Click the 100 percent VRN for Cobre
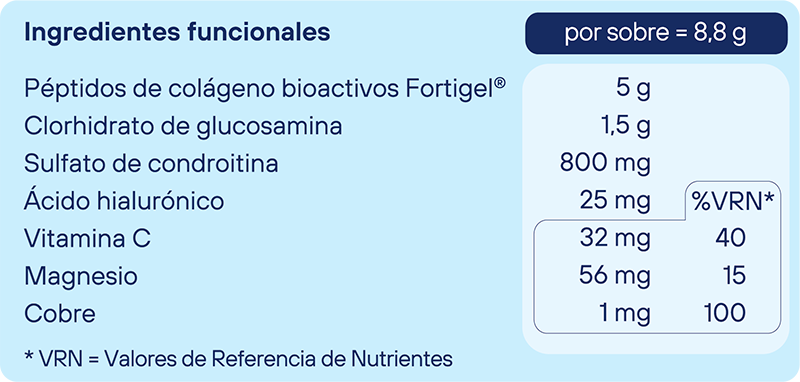The height and width of the screenshot is (382, 800). (724, 313)
